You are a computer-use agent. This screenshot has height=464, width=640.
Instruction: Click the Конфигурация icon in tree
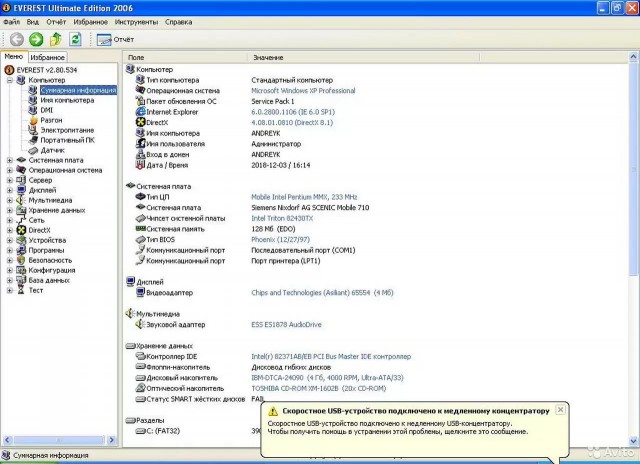pos(21,270)
